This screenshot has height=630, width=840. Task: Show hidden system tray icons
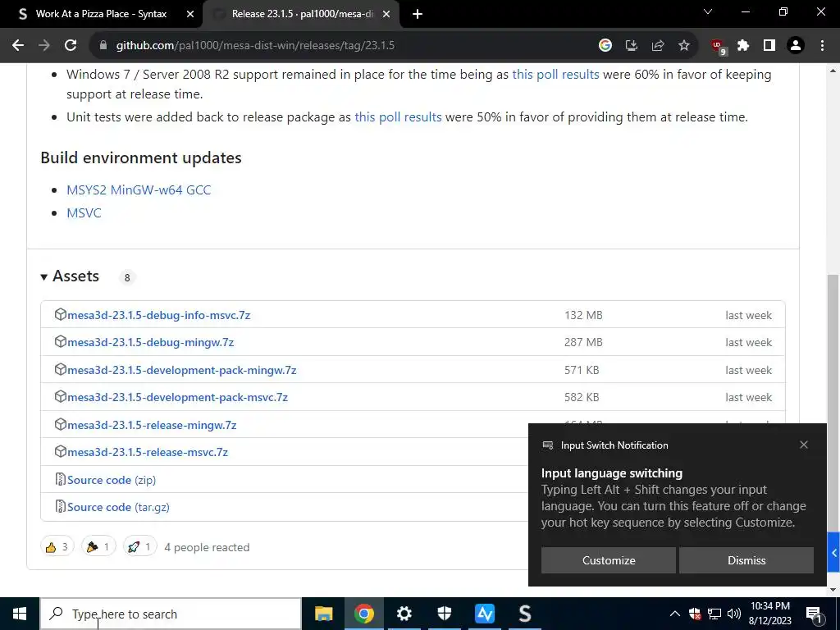click(675, 614)
